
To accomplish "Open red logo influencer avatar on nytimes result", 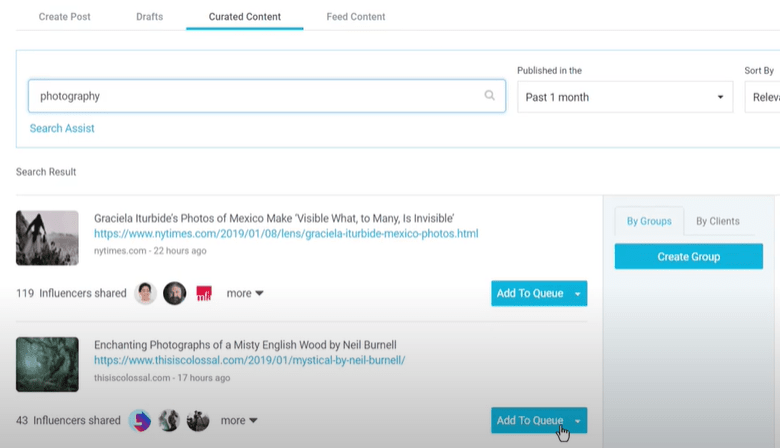I will coord(204,293).
